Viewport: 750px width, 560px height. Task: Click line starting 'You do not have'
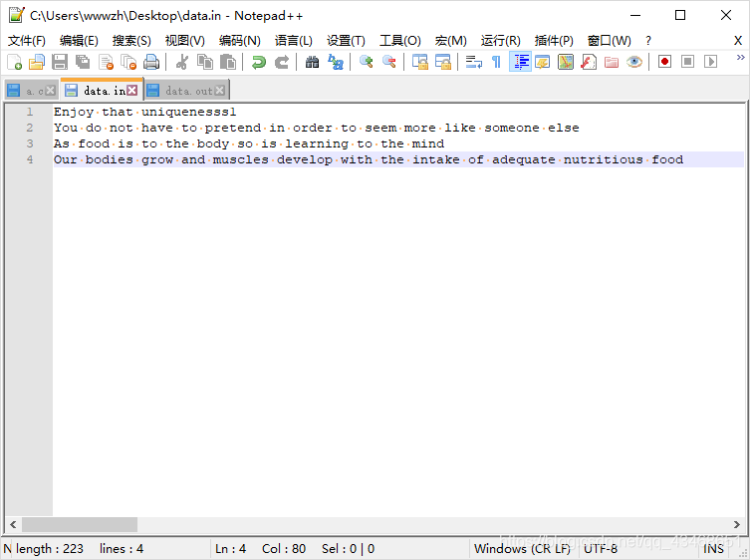point(316,128)
